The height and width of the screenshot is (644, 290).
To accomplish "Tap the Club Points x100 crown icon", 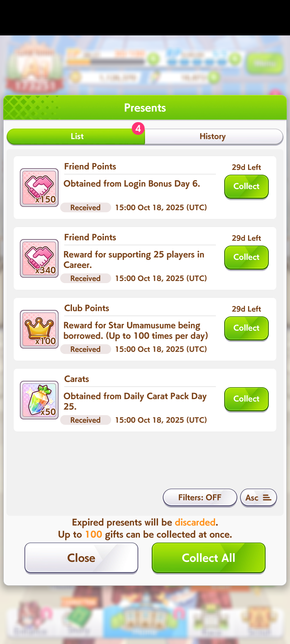I will 39,329.
